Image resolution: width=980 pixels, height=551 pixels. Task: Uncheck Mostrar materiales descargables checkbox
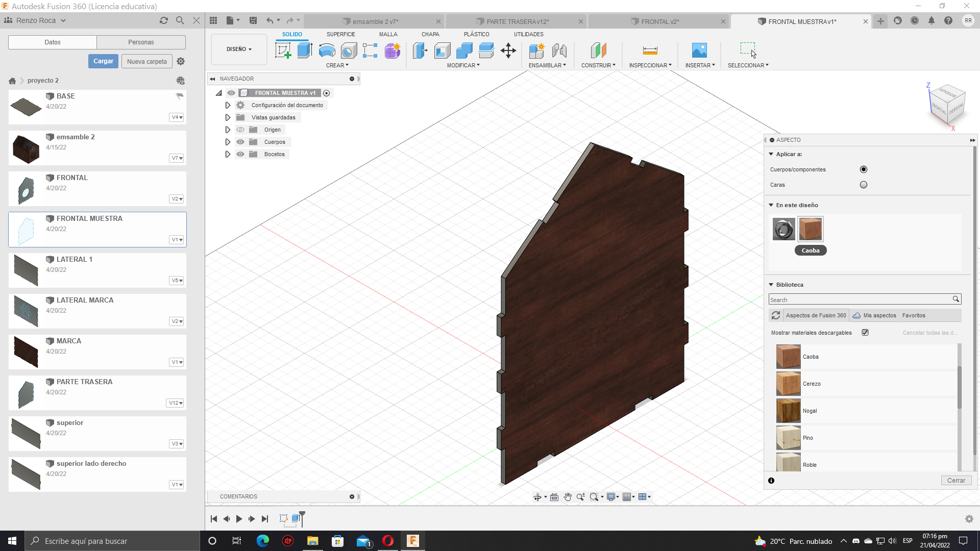865,333
